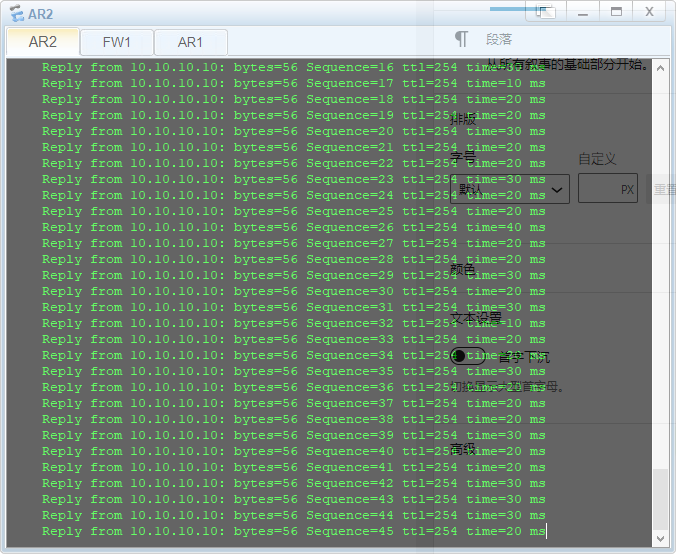Click the custom PX size input field
This screenshot has width=676, height=554.
pyautogui.click(x=607, y=189)
